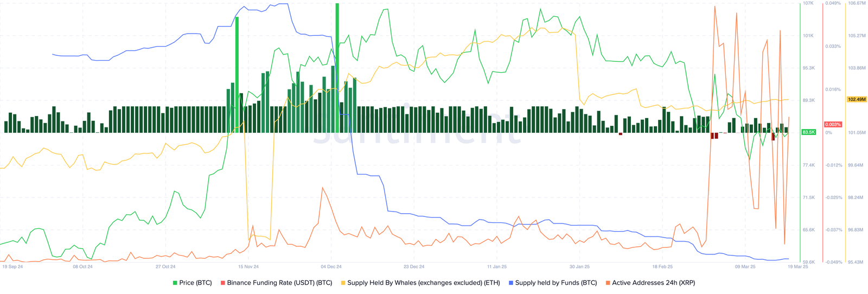Click the orange Active Addresses 24h square
This screenshot has height=294, width=868.
[x=608, y=283]
